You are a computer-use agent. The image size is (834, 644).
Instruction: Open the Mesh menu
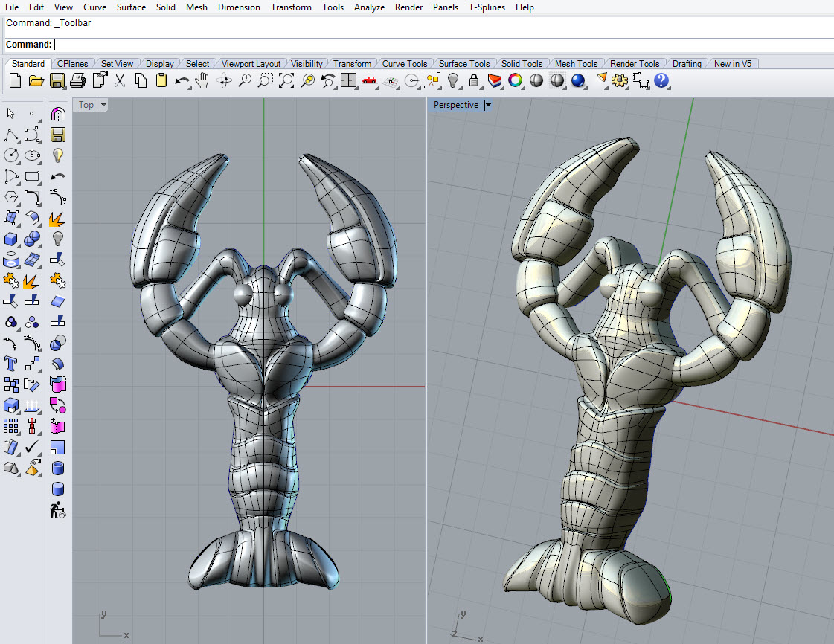pyautogui.click(x=197, y=7)
